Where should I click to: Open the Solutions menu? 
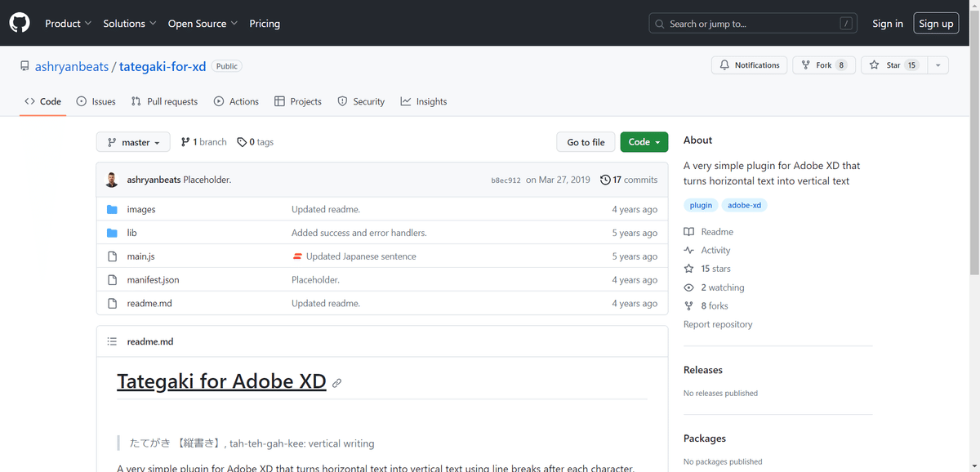coord(130,24)
